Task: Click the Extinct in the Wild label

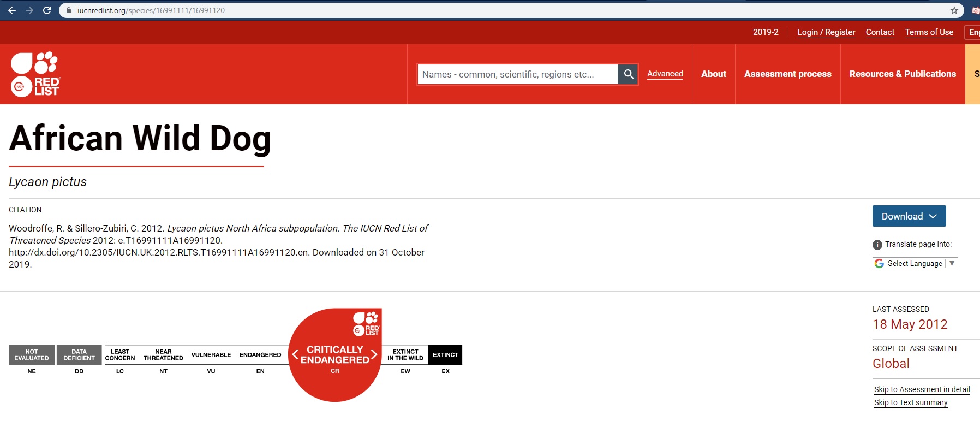Action: (x=405, y=355)
